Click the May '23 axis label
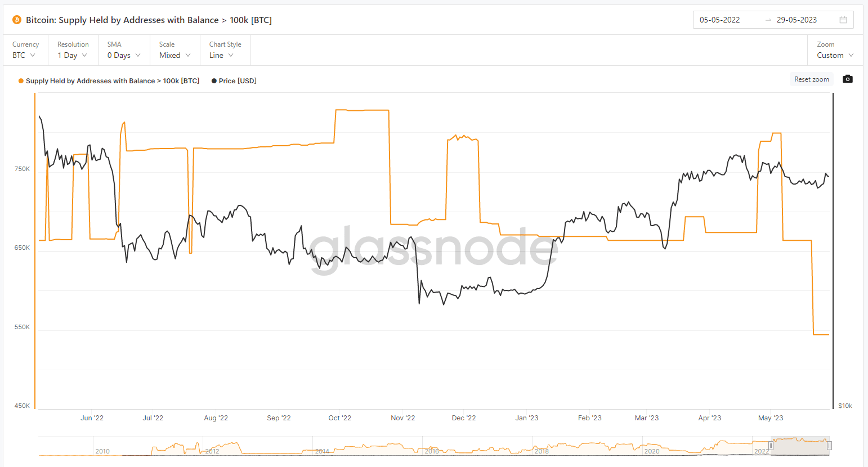Image resolution: width=868 pixels, height=467 pixels. (x=771, y=418)
